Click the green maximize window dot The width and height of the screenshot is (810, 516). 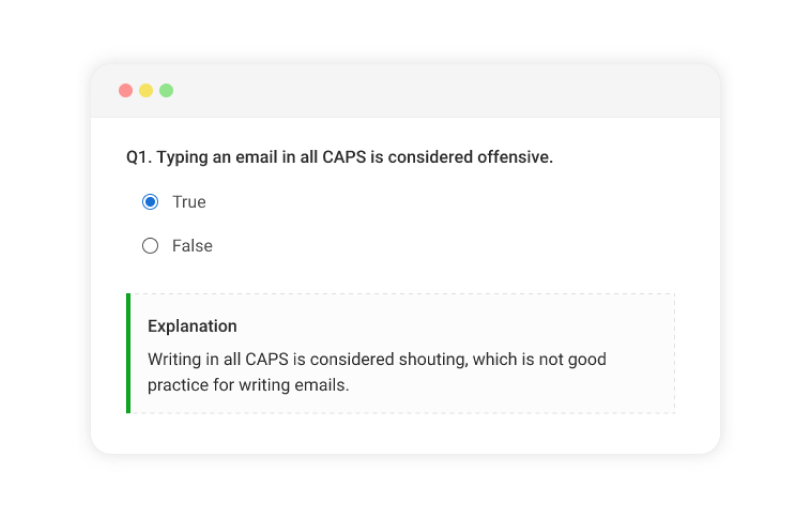point(166,91)
